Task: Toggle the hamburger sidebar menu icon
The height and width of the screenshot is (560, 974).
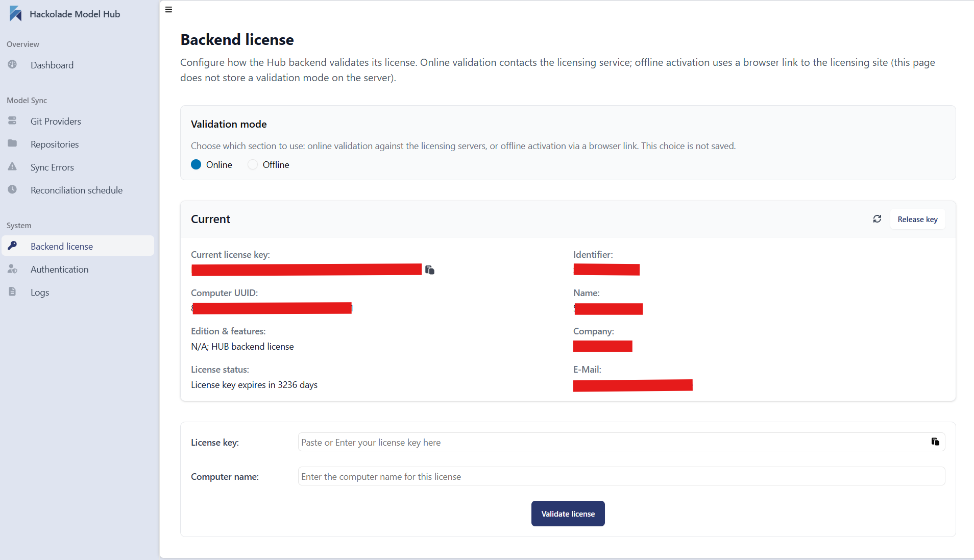Action: click(x=169, y=10)
